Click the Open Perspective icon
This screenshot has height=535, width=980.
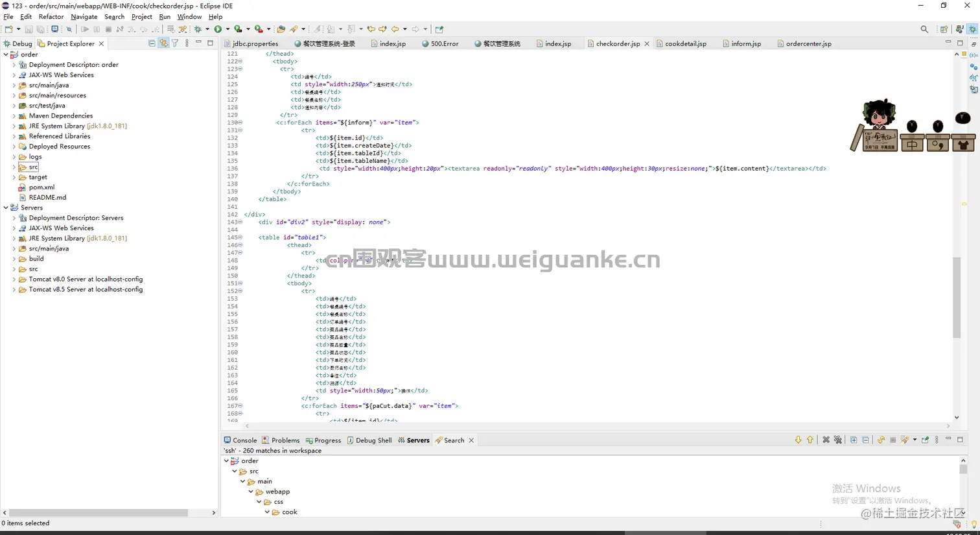944,29
